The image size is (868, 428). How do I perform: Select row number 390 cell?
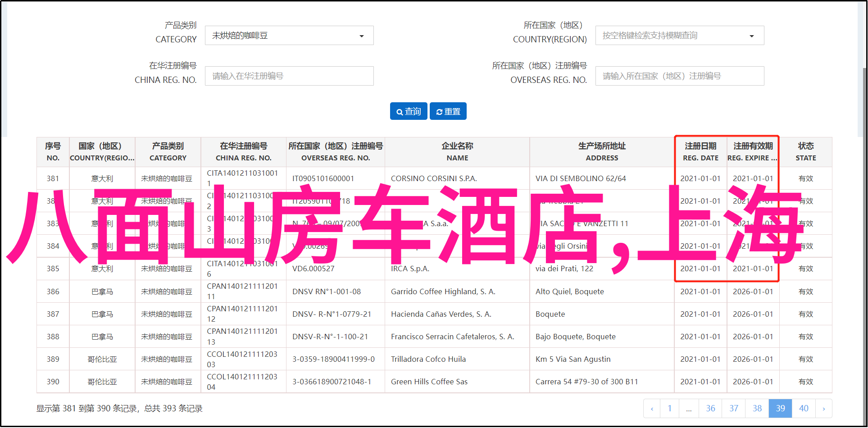point(53,382)
